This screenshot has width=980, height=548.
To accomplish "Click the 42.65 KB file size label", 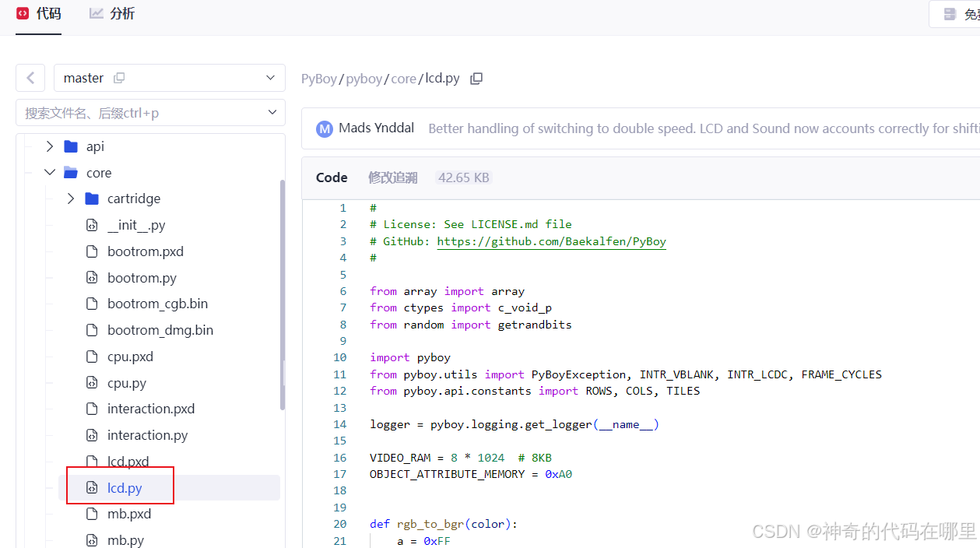I will pos(464,177).
